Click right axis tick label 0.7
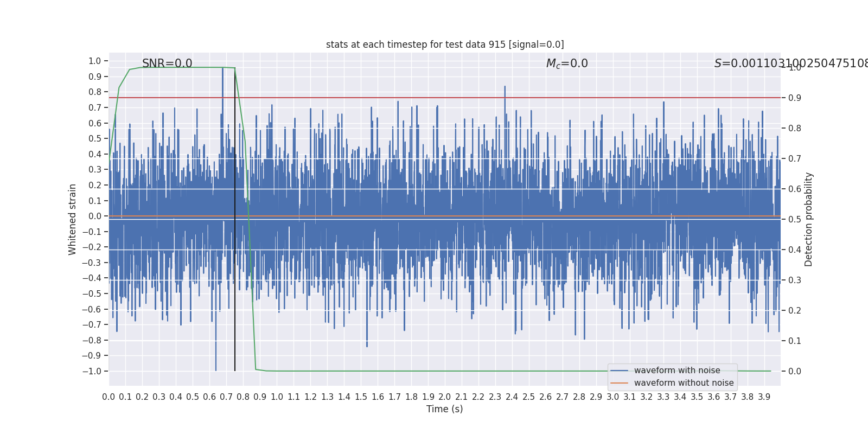Viewport: 868px width, 434px height. (795, 159)
